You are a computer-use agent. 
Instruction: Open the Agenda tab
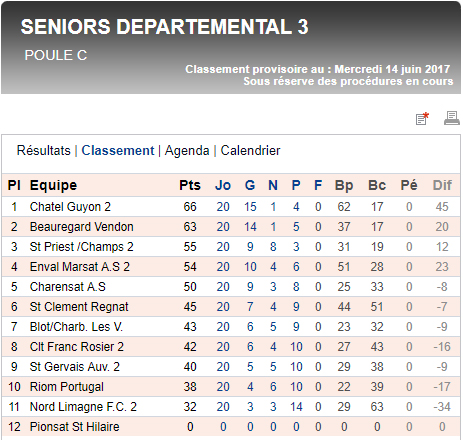tap(187, 151)
